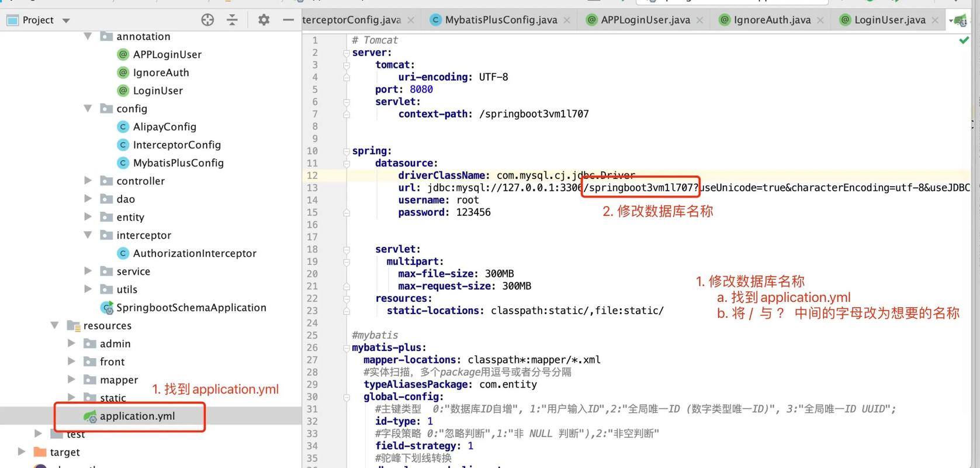Close the APPLoginUser.java tab

699,20
